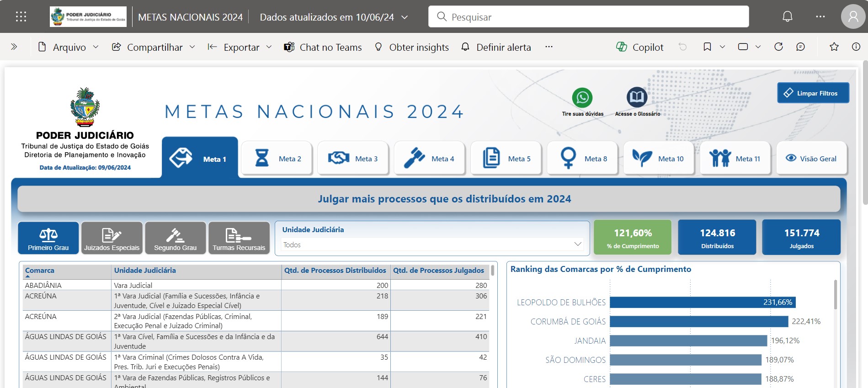
Task: Select Primeiro Grau filter button
Action: (x=48, y=238)
